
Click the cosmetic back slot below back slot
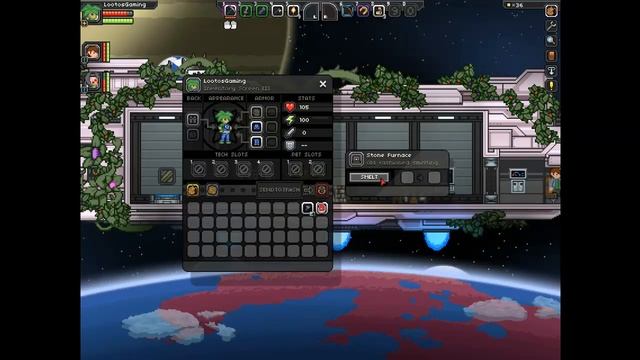click(x=193, y=135)
